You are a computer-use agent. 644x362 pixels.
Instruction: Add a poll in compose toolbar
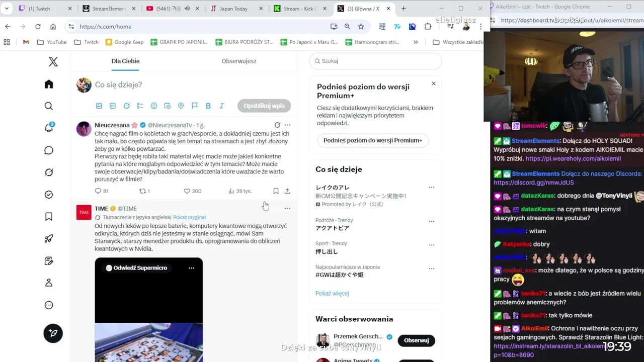tap(140, 106)
